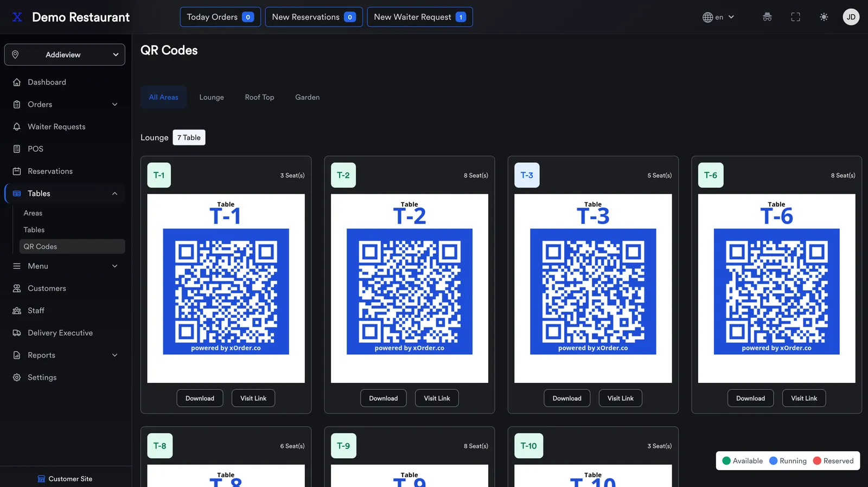
Task: Click the T-6 green table badge
Action: 710,175
